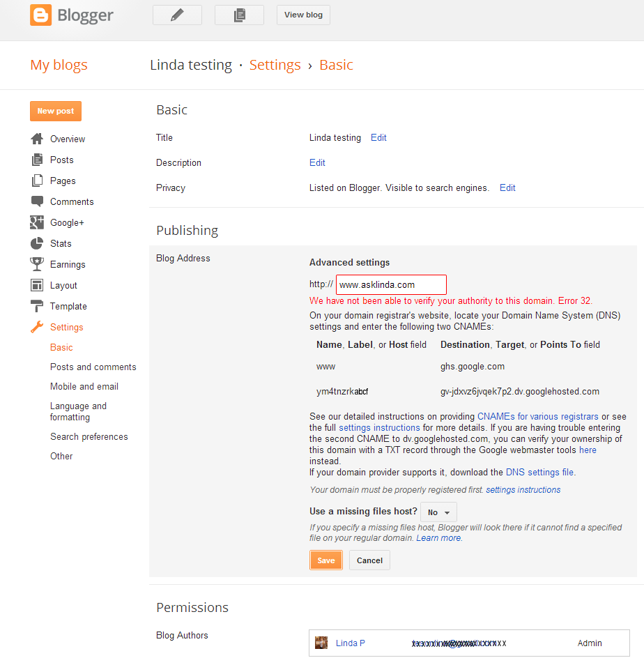The image size is (644, 658).
Task: Click the Stats pie-chart icon
Action: coord(37,243)
